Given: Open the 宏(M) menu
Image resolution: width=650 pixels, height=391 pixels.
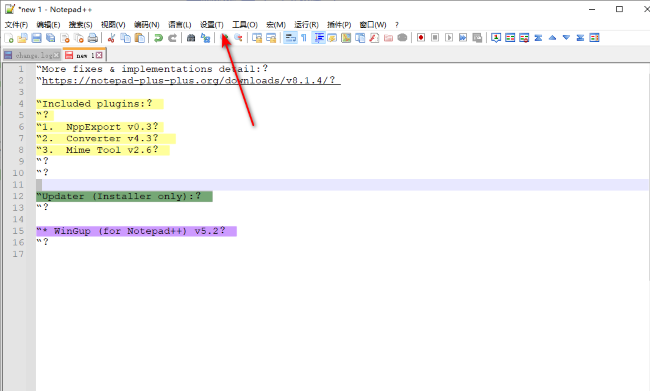Looking at the screenshot, I should pos(276,25).
